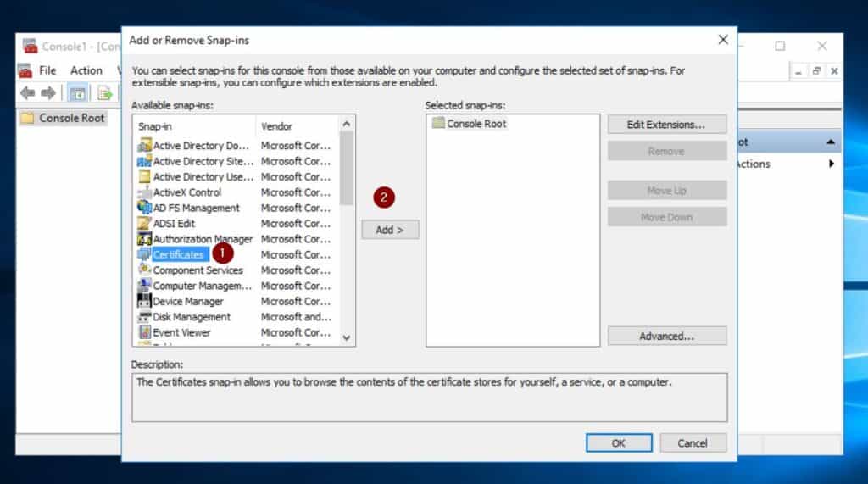
Task: Collapse the Actions pane header arrow
Action: pyautogui.click(x=831, y=142)
